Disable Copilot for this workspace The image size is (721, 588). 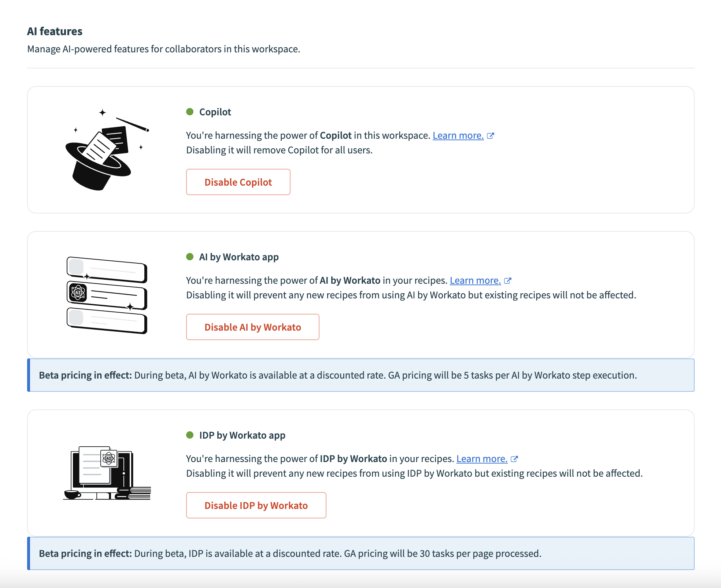(238, 182)
